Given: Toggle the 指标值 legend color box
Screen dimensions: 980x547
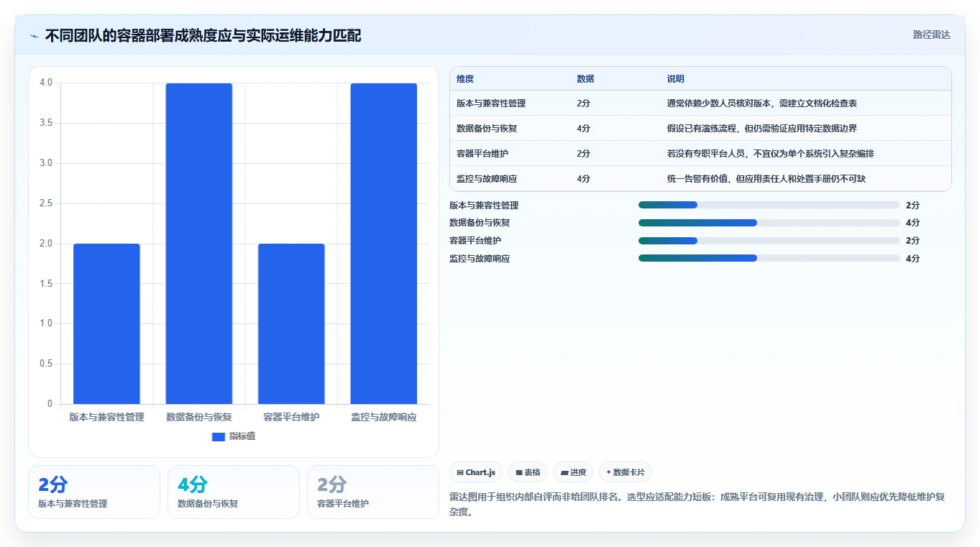Looking at the screenshot, I should pyautogui.click(x=219, y=436).
